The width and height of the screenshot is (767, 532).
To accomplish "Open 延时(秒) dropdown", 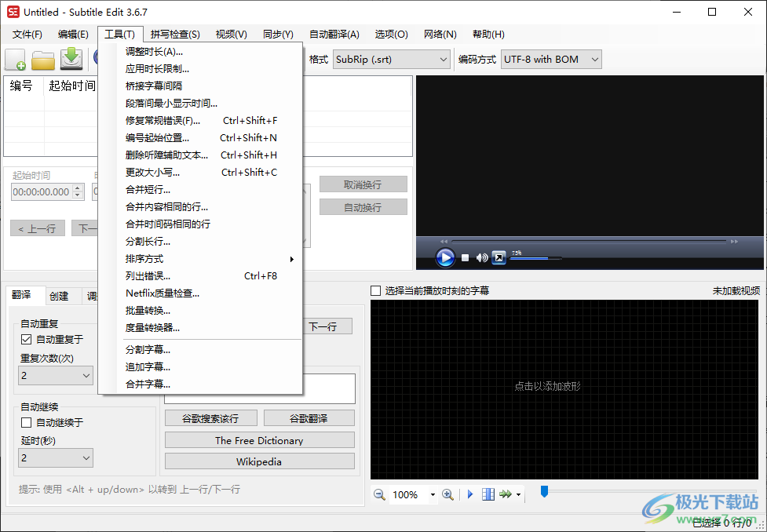I will coord(56,458).
